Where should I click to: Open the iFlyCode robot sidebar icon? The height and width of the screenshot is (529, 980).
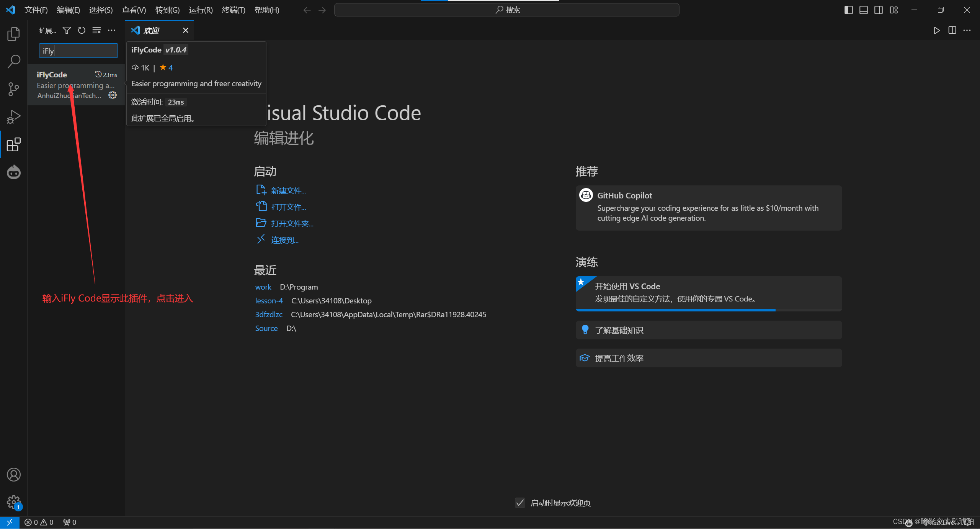pyautogui.click(x=13, y=172)
